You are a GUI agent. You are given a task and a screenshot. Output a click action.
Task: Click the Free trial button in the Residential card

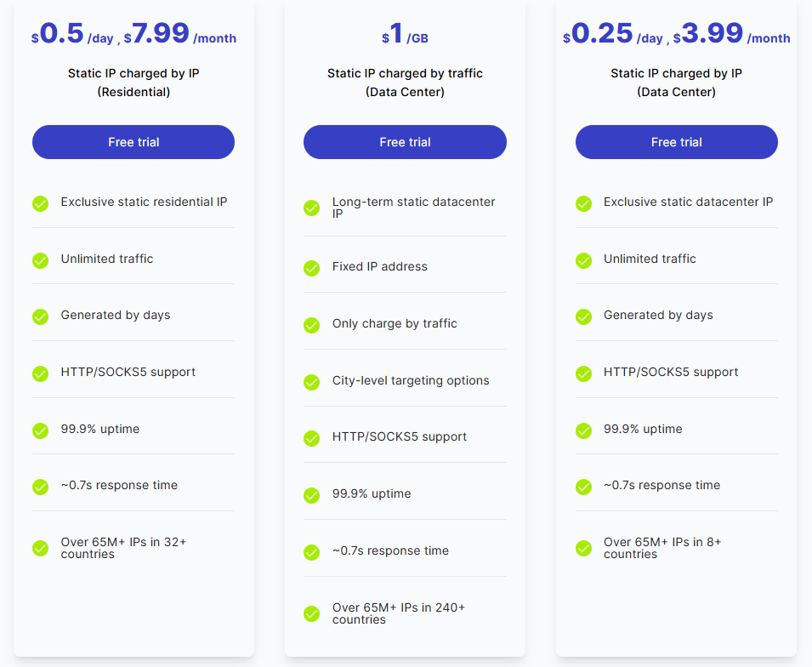pos(133,142)
